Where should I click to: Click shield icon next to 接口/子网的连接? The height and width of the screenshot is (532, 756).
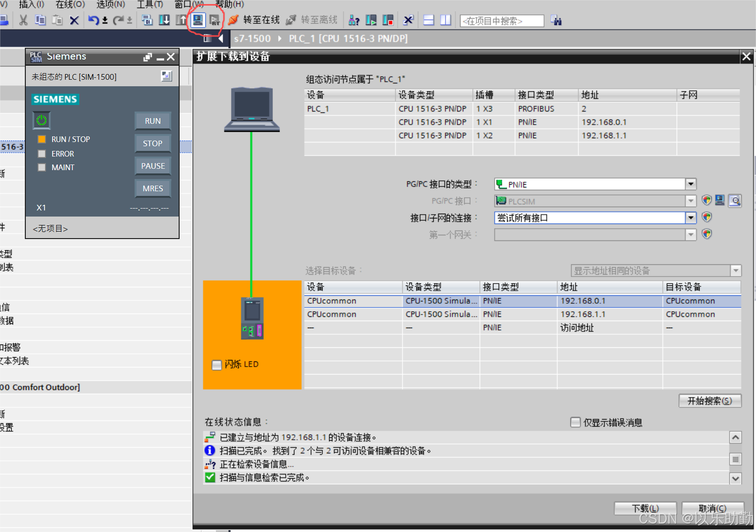pos(707,217)
